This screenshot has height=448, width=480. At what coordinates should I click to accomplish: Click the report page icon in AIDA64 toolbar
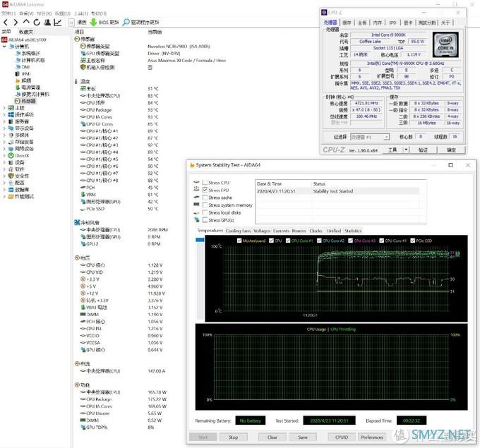coord(71,23)
